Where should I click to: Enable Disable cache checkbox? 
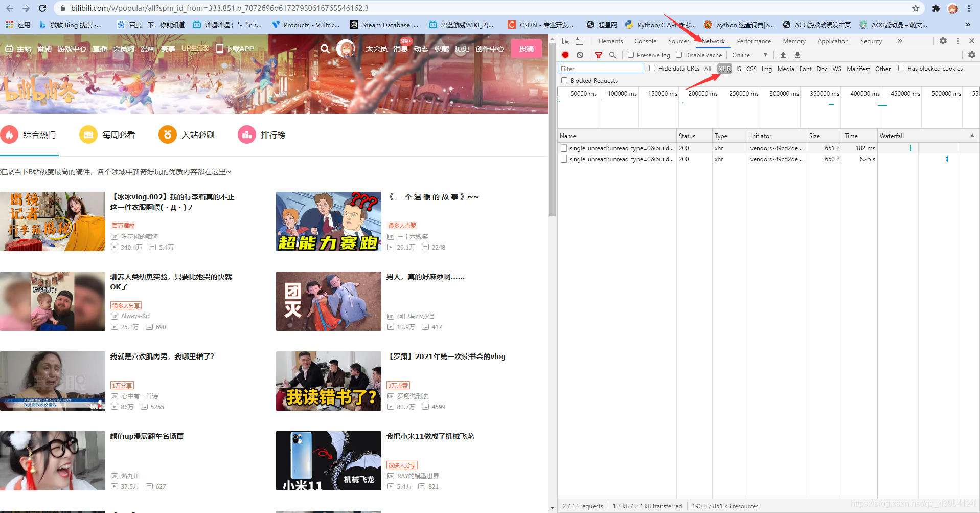tap(679, 55)
